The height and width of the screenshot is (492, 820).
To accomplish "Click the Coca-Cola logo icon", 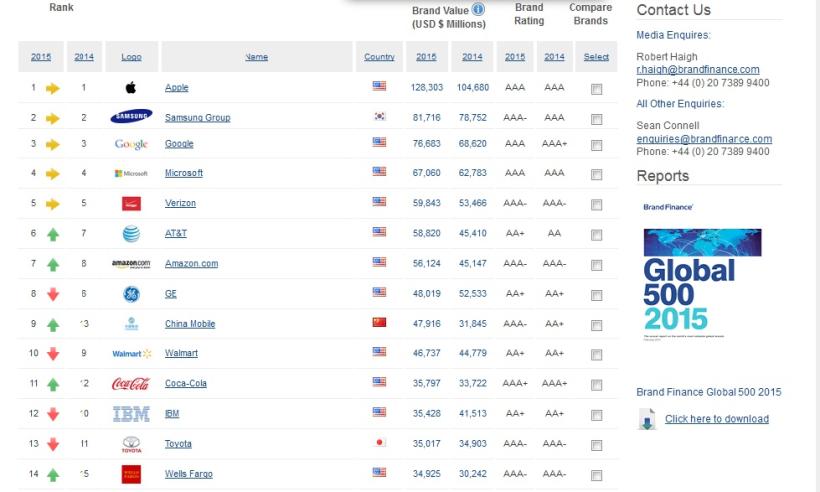I will coord(131,384).
